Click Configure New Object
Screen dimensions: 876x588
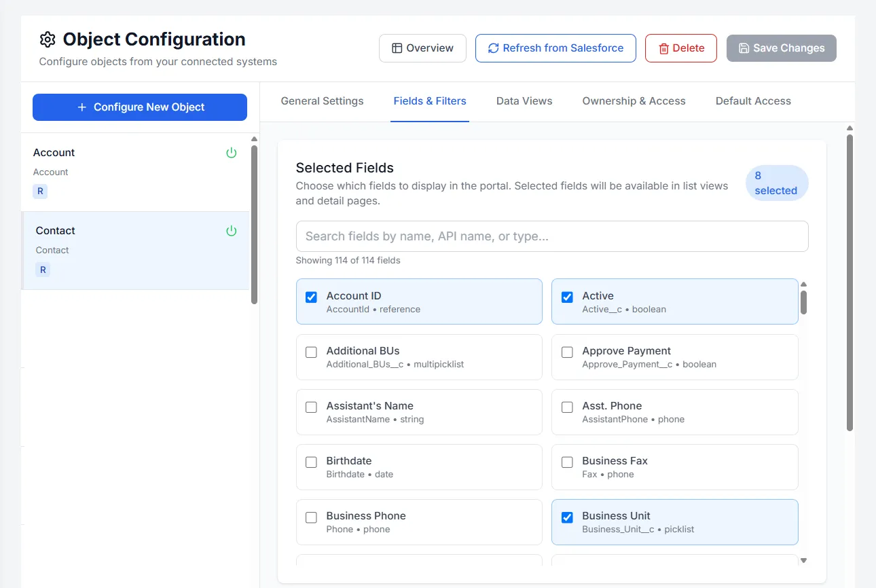coord(140,107)
